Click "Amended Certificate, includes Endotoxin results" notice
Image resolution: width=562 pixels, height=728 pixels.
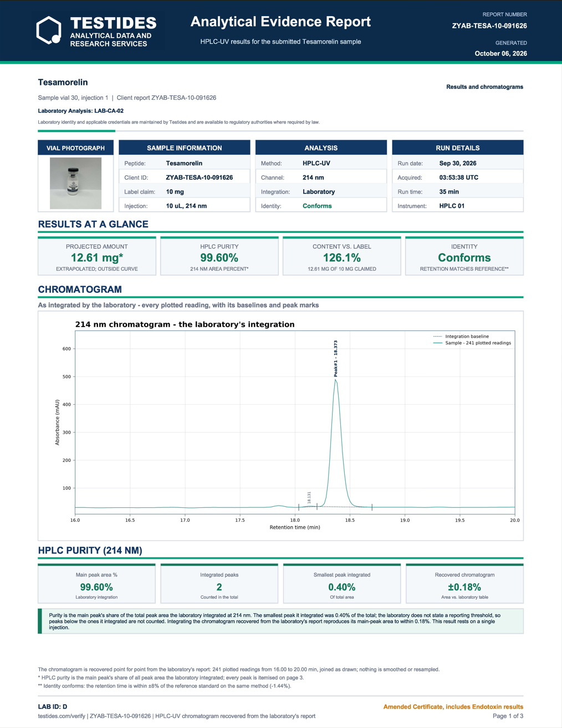point(453,707)
